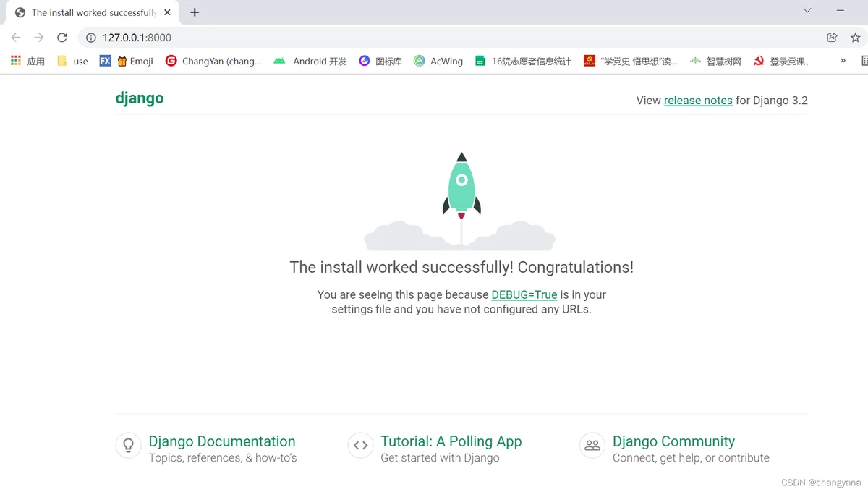Open the 登录党课 bookmark
Screen dimensions: 868x492
(x=781, y=61)
